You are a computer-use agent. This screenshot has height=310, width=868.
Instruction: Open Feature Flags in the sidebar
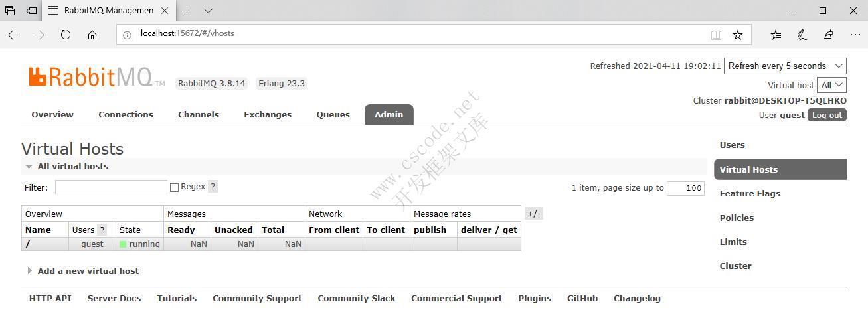(750, 193)
